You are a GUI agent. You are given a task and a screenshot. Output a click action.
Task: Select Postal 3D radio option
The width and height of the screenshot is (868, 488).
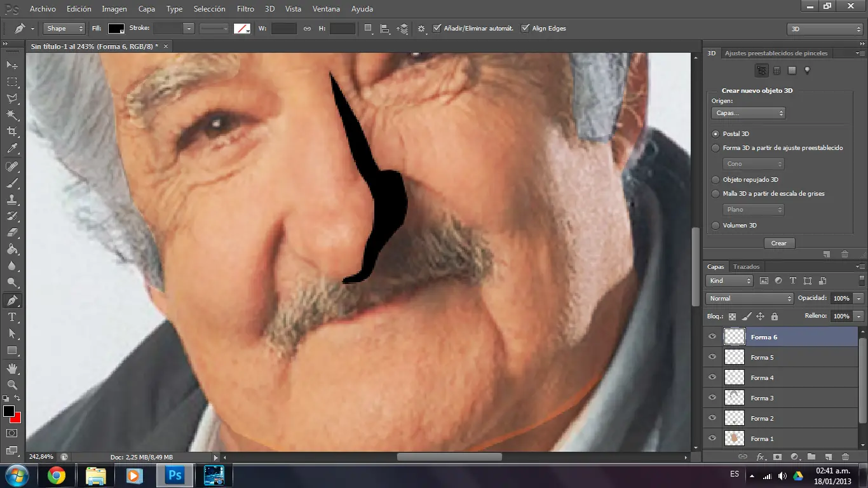(716, 134)
